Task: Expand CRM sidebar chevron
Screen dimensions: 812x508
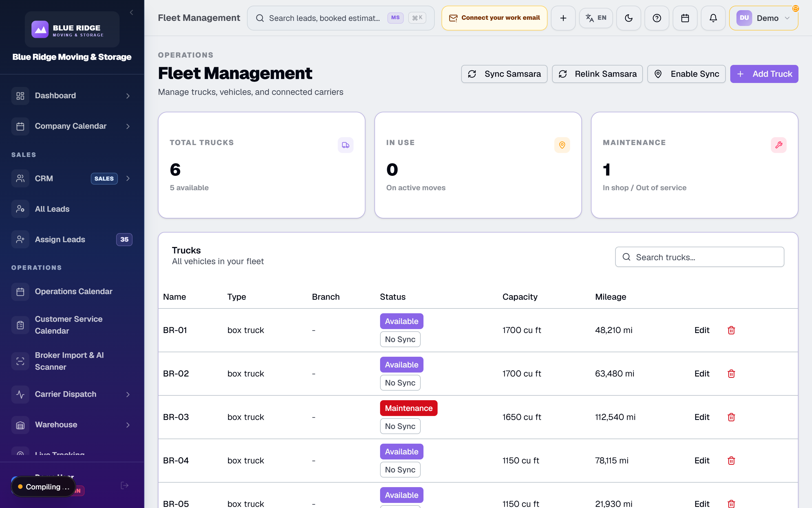Action: pyautogui.click(x=128, y=178)
